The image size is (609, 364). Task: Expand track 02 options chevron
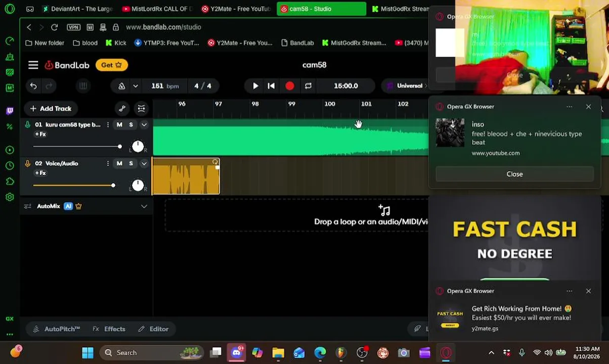point(144,163)
